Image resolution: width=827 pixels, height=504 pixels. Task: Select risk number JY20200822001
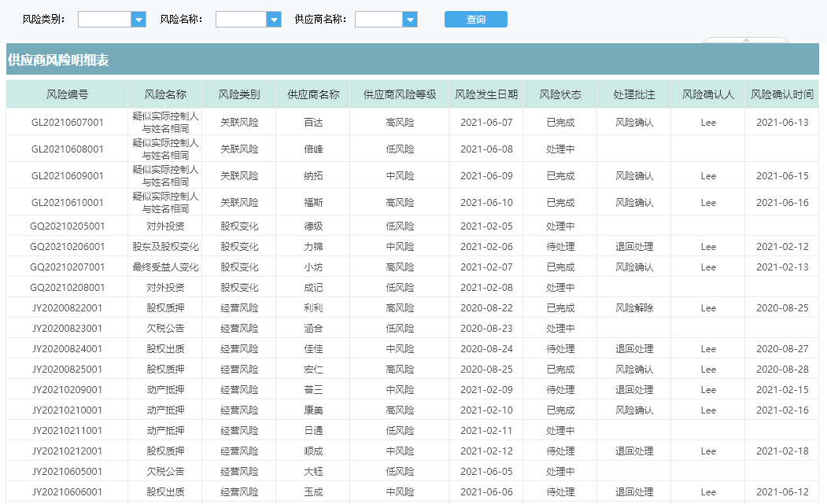[67, 308]
